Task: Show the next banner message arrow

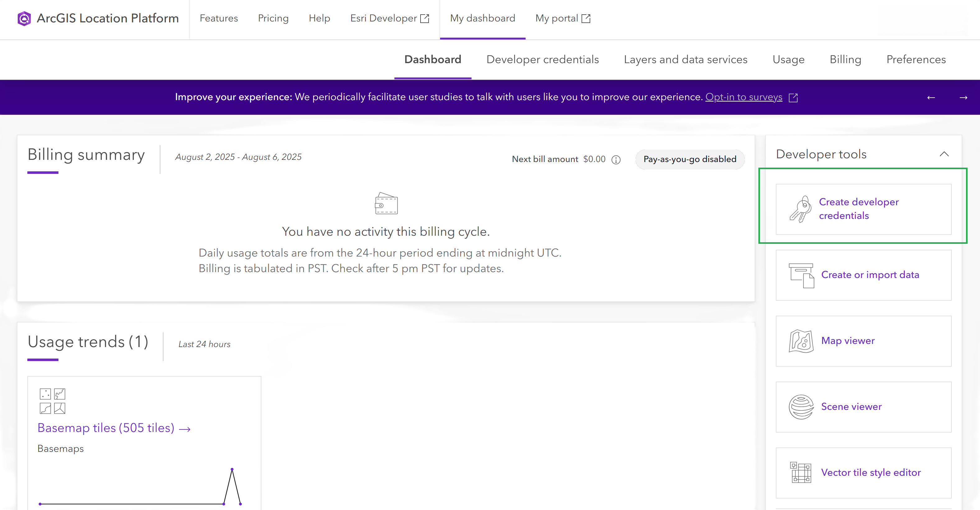Action: coord(963,98)
